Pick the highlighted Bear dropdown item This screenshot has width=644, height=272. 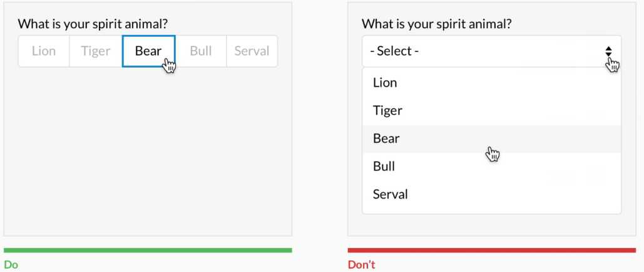[x=491, y=139]
